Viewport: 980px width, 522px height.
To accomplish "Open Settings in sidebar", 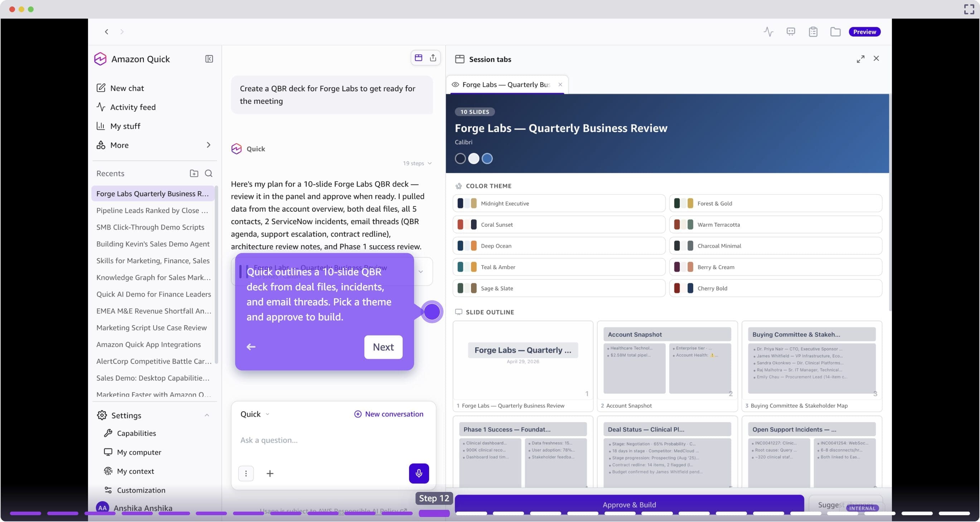I will pyautogui.click(x=126, y=415).
